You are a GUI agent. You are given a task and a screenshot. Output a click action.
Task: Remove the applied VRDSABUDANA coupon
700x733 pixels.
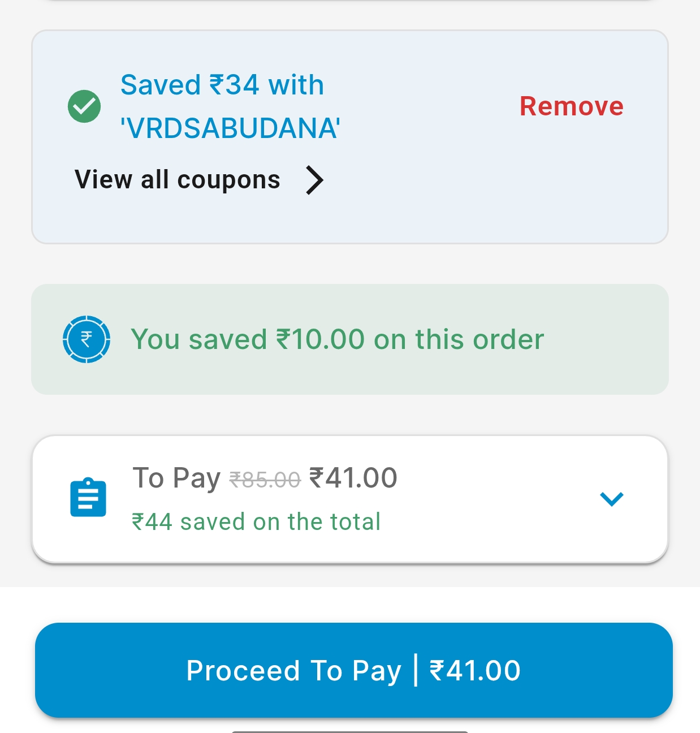pyautogui.click(x=571, y=106)
